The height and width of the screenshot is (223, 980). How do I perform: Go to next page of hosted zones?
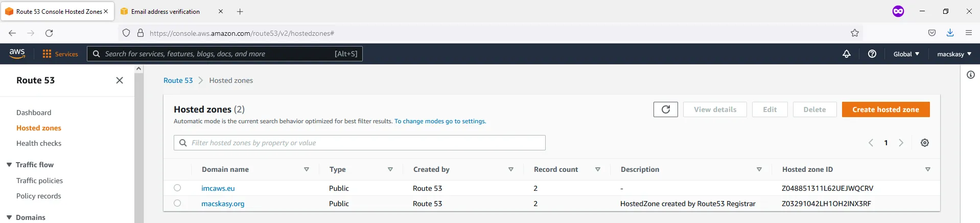(901, 143)
